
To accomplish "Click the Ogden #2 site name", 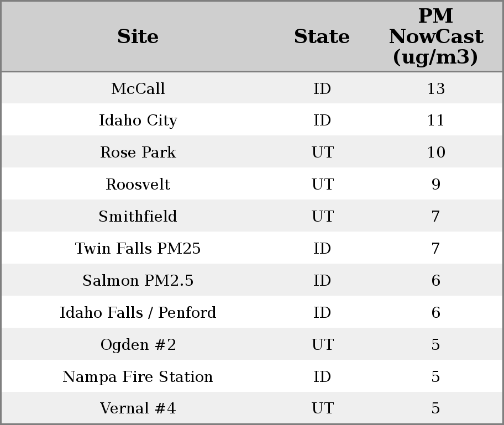I will 138,345.
